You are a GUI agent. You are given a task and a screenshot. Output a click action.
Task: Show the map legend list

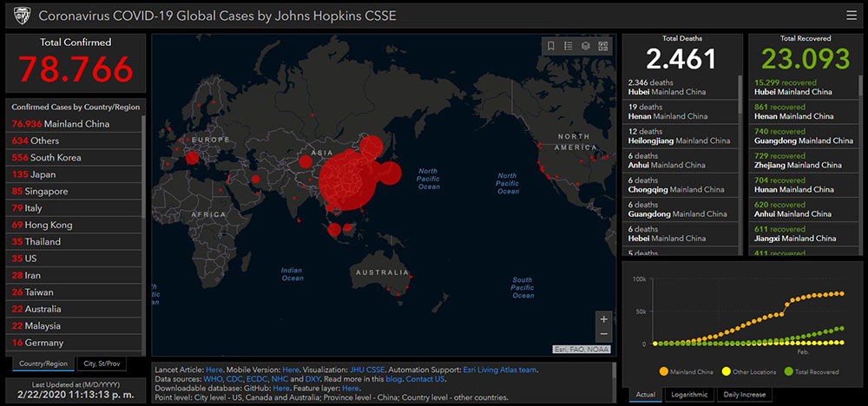pyautogui.click(x=568, y=46)
